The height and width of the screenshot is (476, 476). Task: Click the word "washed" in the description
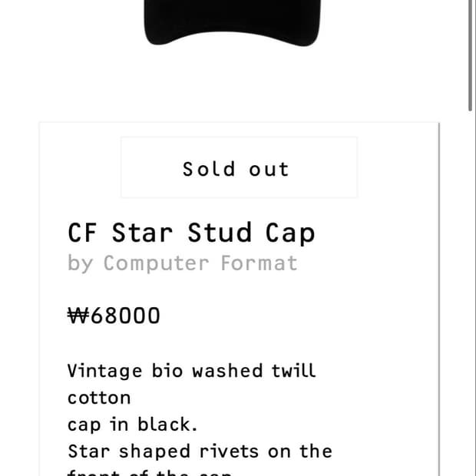pyautogui.click(x=227, y=371)
